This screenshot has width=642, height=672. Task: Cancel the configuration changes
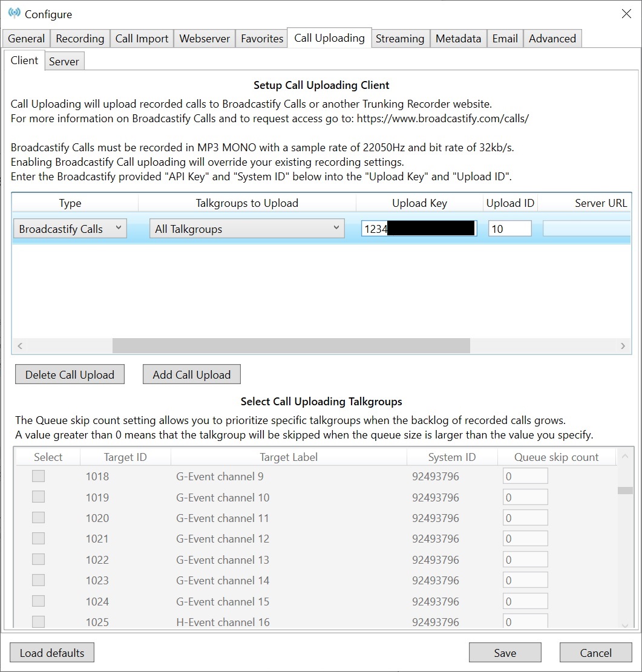[595, 653]
